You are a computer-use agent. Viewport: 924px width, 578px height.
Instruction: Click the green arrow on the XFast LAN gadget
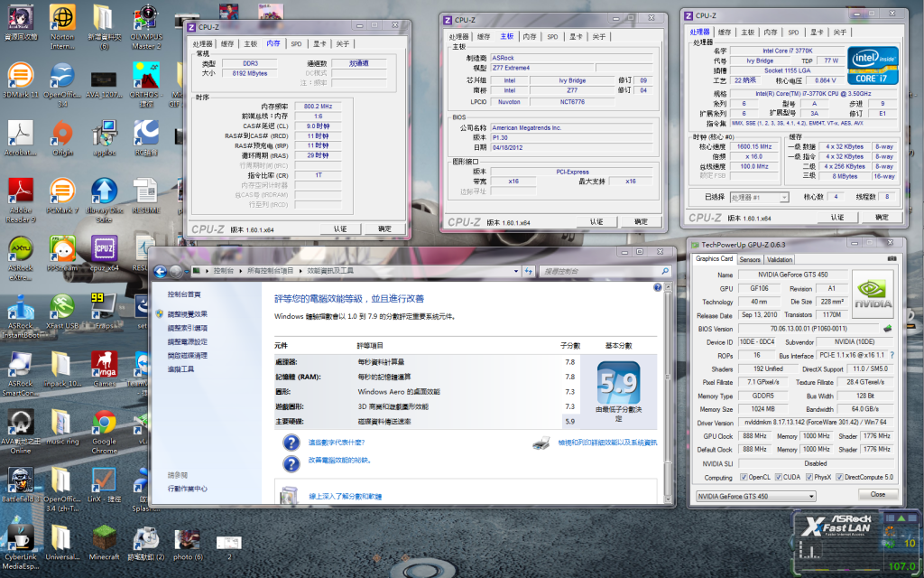(901, 517)
